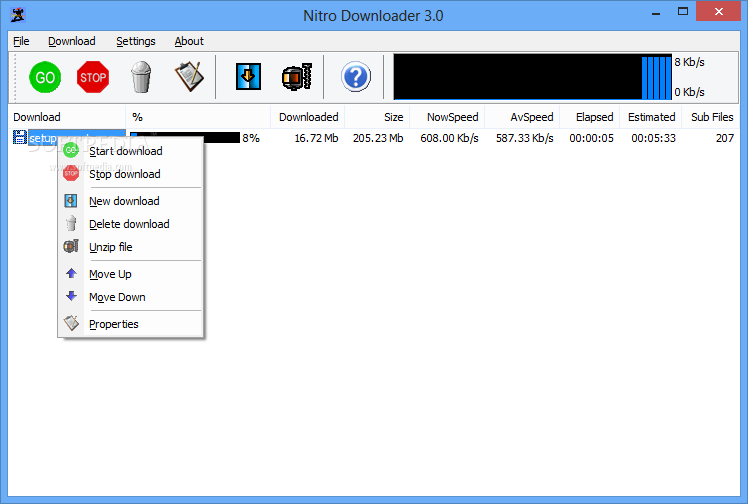Click the NowSpeed column header
Viewport: 748px width, 504px height.
coord(447,117)
